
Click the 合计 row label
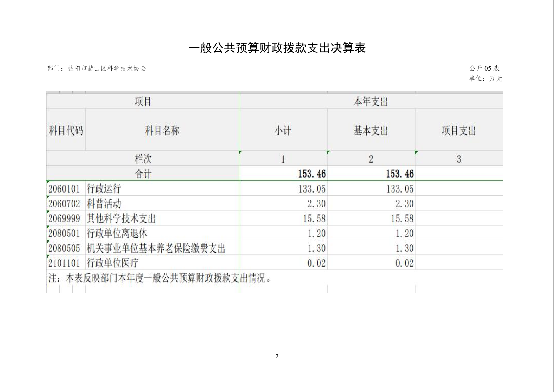click(143, 174)
